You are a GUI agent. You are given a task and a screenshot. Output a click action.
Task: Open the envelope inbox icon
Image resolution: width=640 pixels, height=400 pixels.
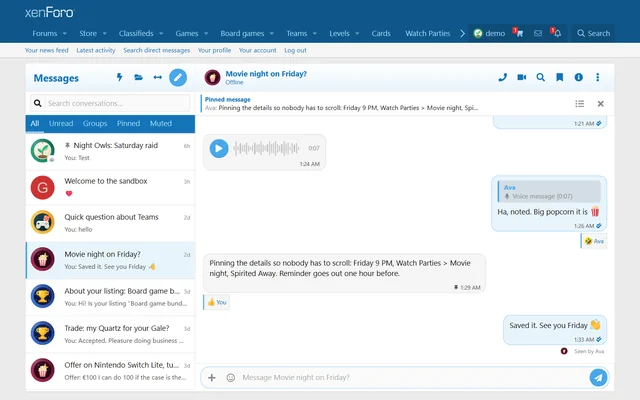(538, 33)
